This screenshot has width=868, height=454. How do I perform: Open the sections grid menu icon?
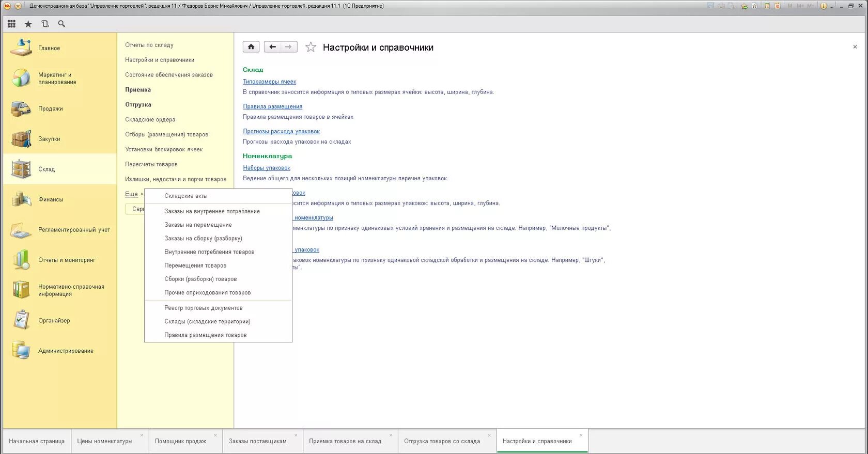point(11,24)
